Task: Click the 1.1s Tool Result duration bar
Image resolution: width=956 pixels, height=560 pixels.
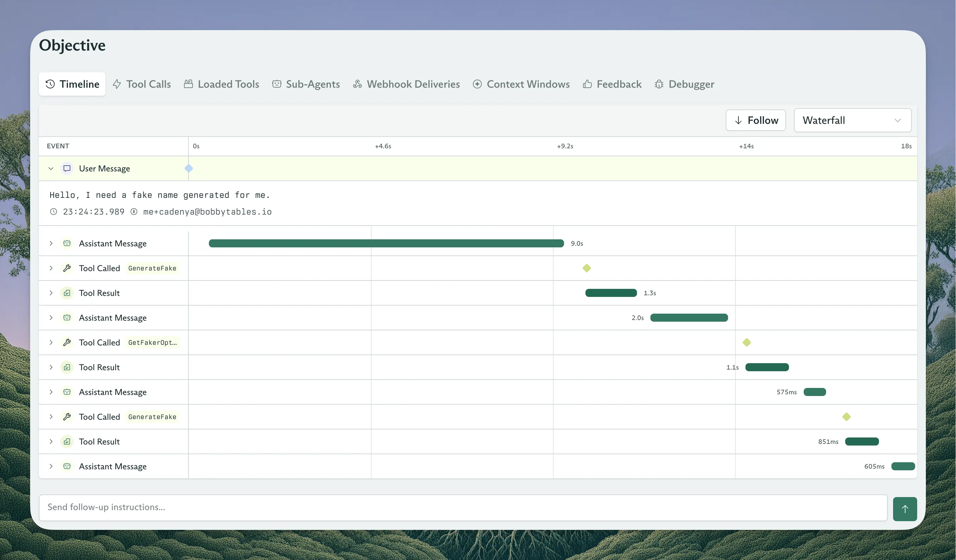Action: 767,367
